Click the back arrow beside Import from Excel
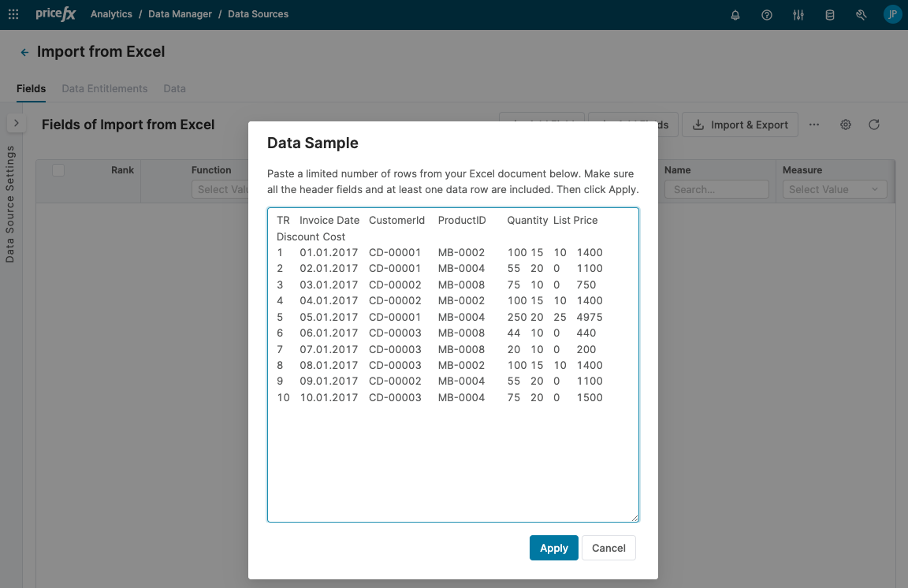The width and height of the screenshot is (908, 588). click(x=24, y=52)
